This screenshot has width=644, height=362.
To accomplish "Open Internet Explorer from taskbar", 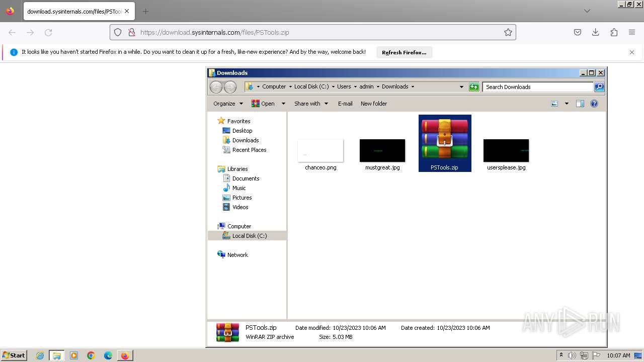I will 40,355.
